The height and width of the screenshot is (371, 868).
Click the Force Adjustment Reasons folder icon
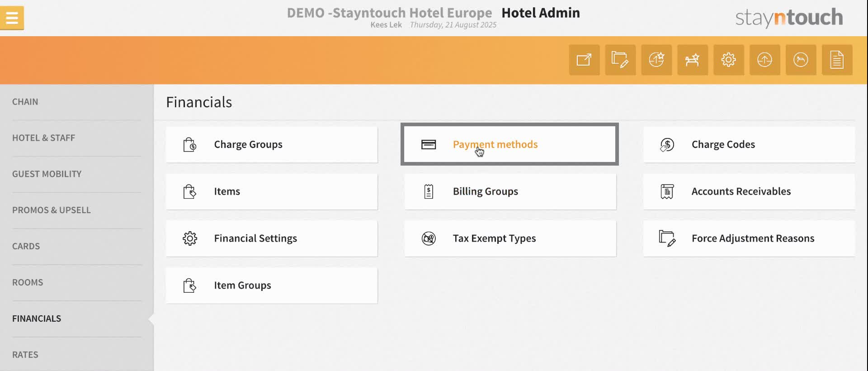click(x=667, y=238)
